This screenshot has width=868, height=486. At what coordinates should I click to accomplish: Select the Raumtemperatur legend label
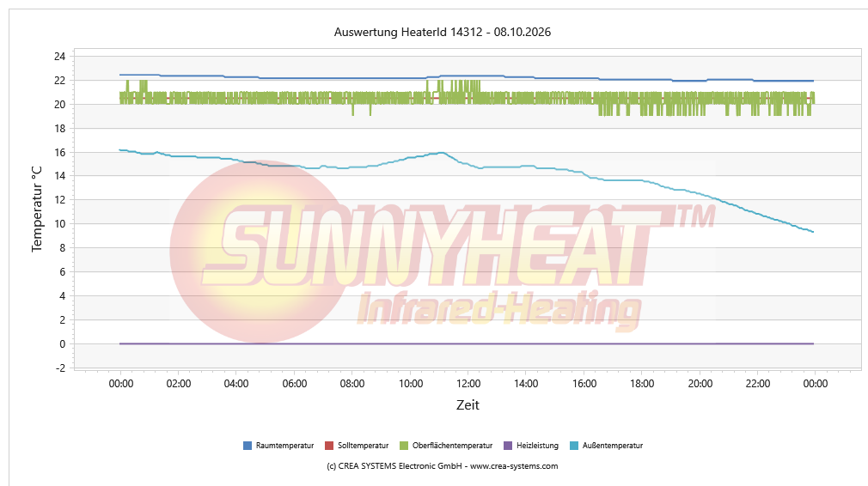tap(284, 446)
